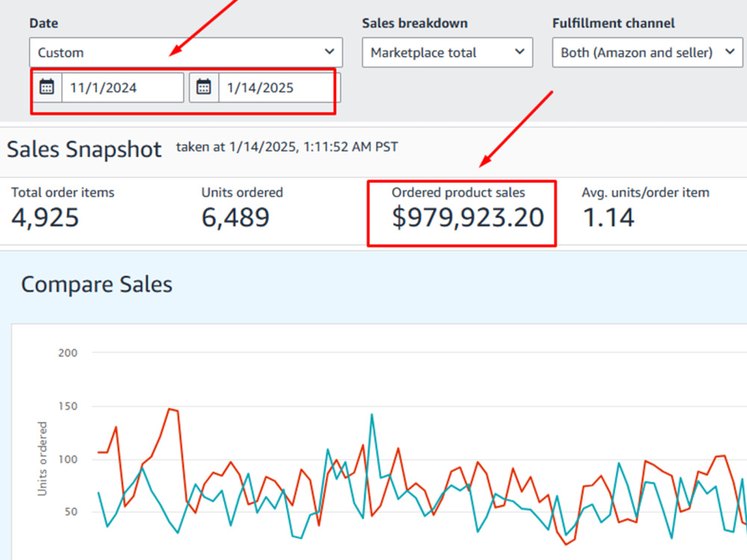Click the Units ordered value 6,489
The image size is (747, 560).
point(235,217)
